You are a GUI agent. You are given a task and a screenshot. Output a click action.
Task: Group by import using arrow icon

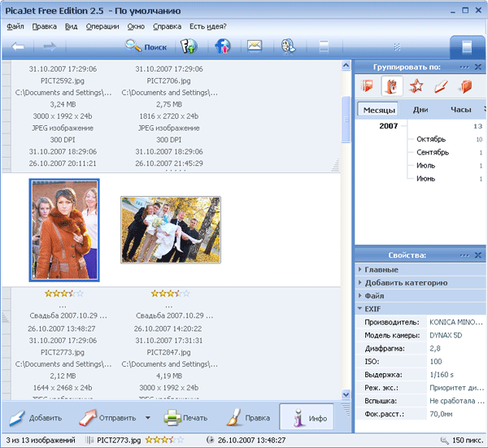pos(441,86)
